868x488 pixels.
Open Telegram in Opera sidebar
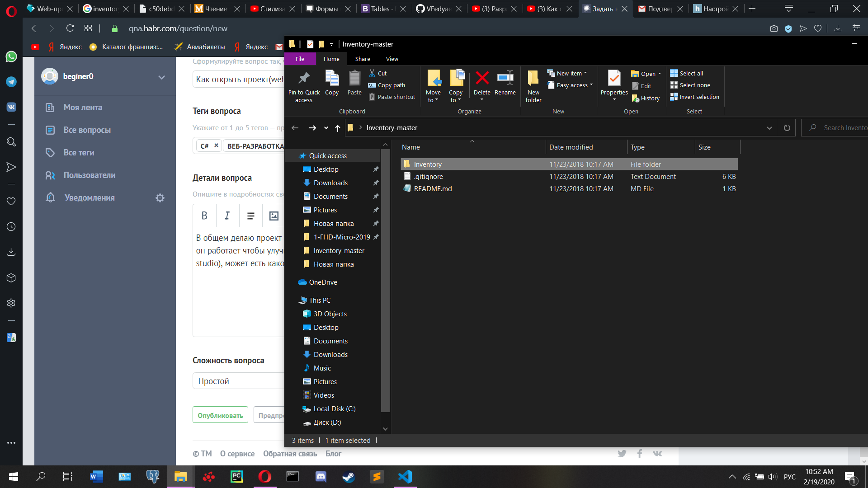coord(11,82)
